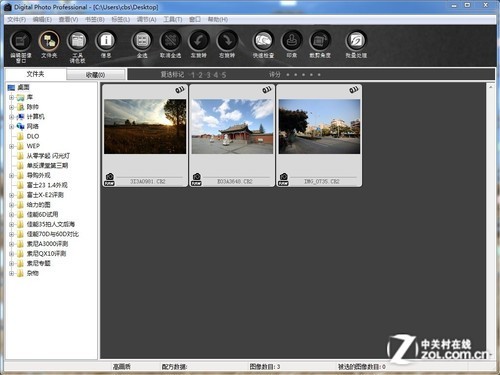
Task: Click the scroll up arrow of thumbnail area
Action: [490, 87]
